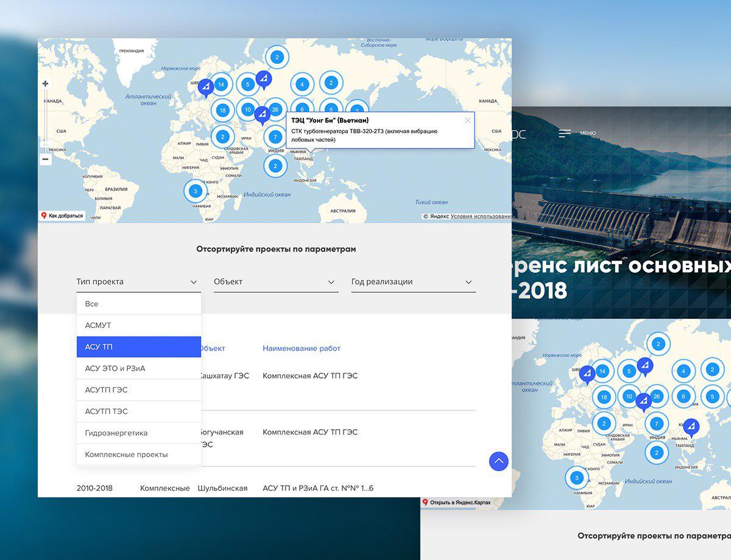
Task: Select Все in project type list
Action: coord(139,304)
